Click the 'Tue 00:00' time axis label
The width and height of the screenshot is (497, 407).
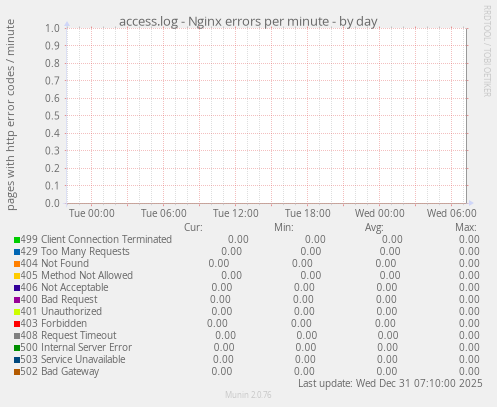92,213
